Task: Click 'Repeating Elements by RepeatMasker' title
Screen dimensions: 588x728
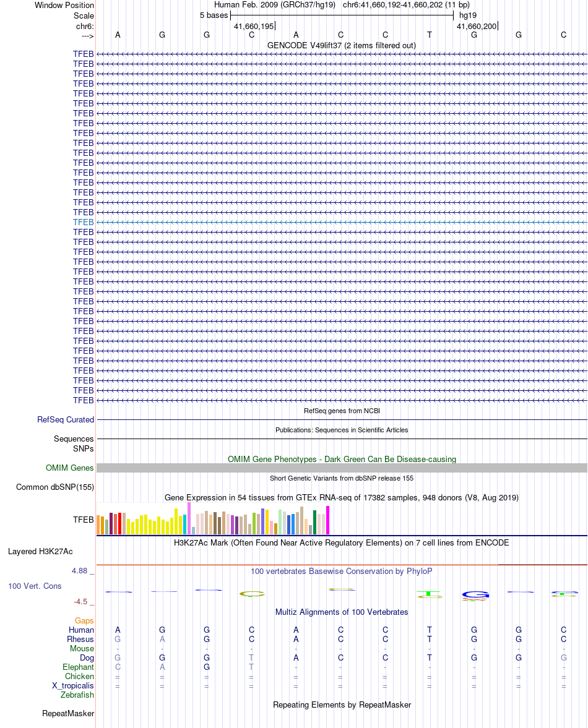Action: click(342, 704)
